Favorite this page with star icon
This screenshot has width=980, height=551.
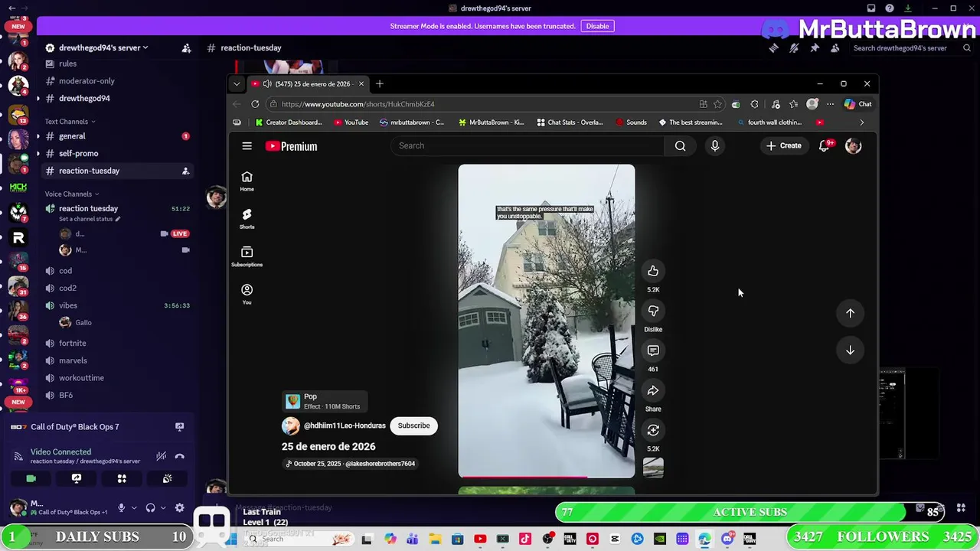717,104
